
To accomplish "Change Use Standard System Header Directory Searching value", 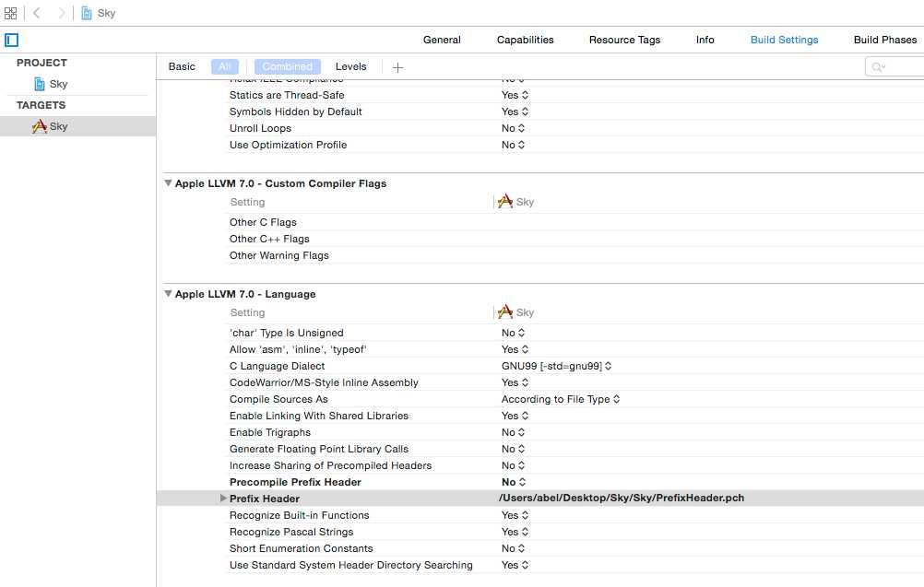I will tap(515, 565).
